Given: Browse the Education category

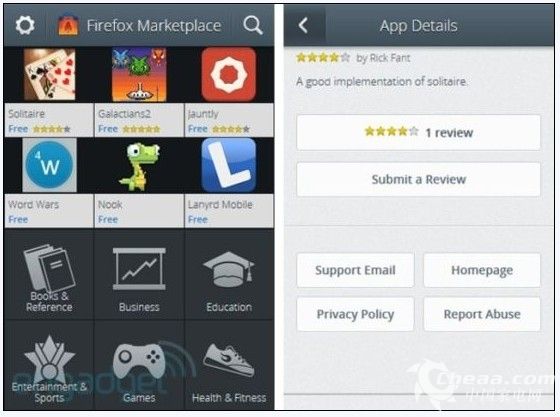Looking at the screenshot, I should 229,275.
